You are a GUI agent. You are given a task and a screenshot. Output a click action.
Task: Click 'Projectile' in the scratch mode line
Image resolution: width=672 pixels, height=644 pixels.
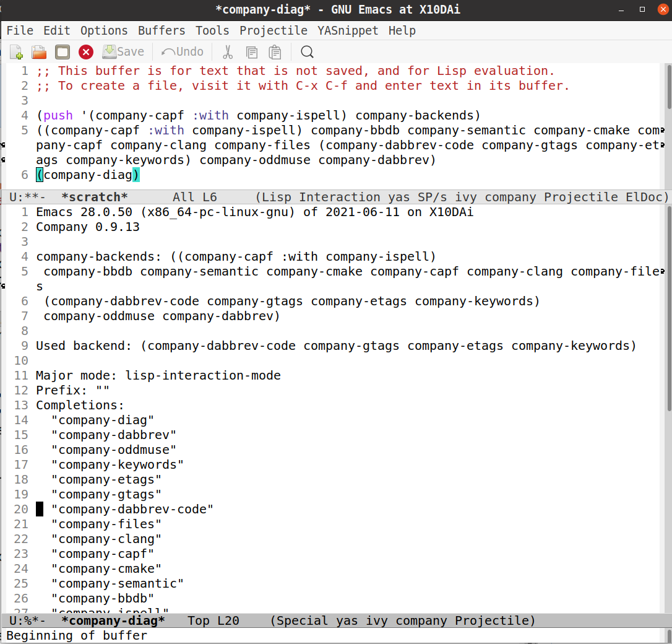pos(580,198)
